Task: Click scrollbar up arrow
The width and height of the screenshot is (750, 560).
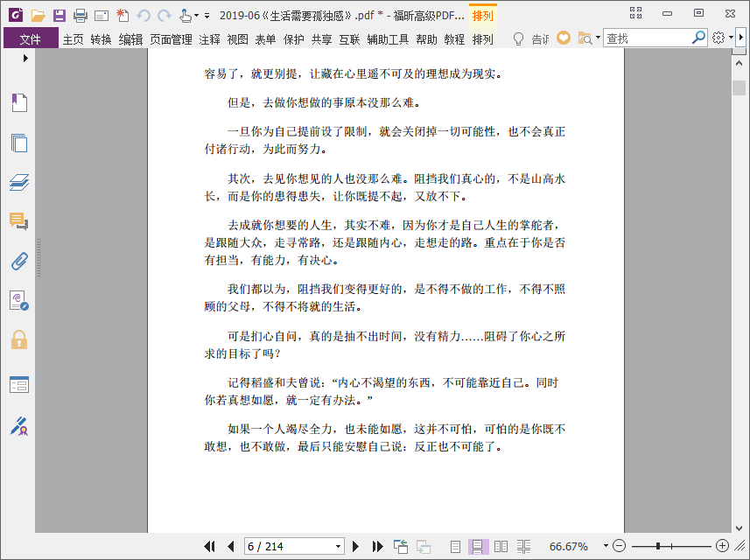Action: 739,63
